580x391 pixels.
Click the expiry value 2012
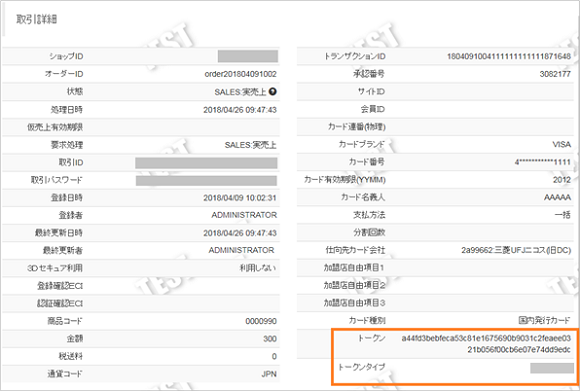[x=562, y=180]
